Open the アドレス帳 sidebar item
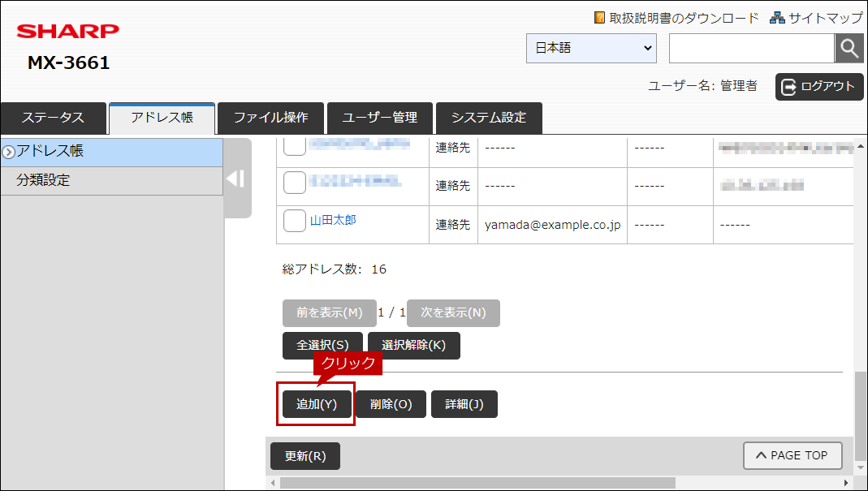This screenshot has width=868, height=491. click(x=112, y=152)
